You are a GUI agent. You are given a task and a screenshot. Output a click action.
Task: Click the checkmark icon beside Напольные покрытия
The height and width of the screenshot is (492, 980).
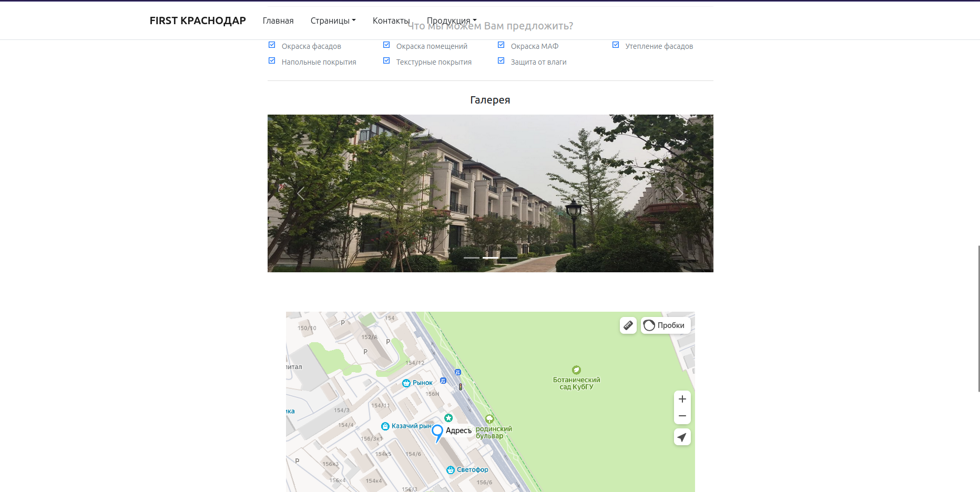(x=272, y=61)
